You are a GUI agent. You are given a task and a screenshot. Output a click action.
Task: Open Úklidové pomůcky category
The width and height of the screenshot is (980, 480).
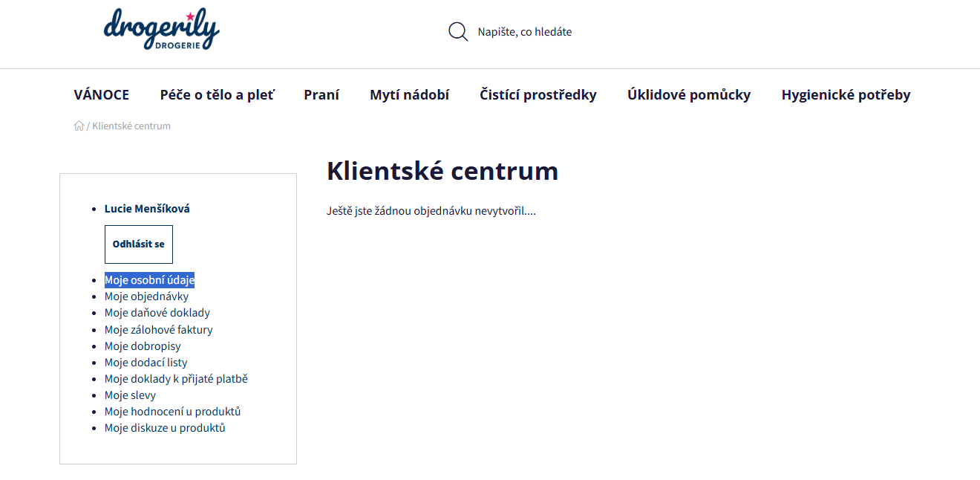[688, 95]
